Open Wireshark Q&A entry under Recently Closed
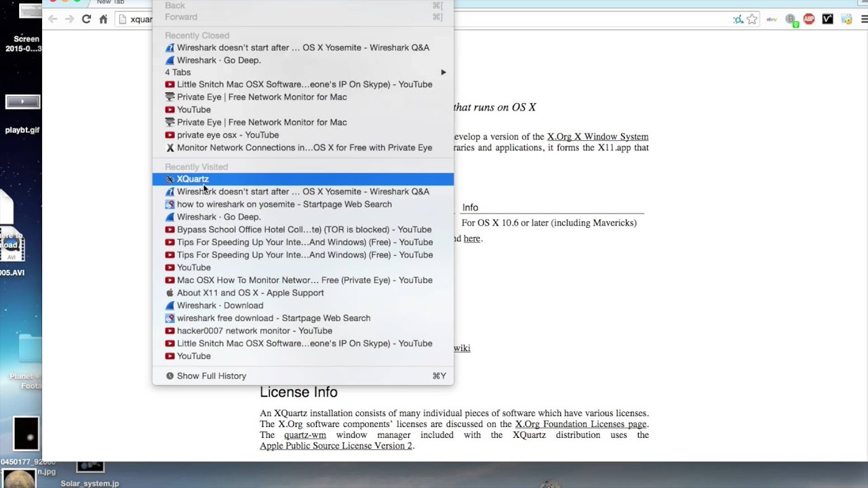This screenshot has width=868, height=488. click(303, 47)
